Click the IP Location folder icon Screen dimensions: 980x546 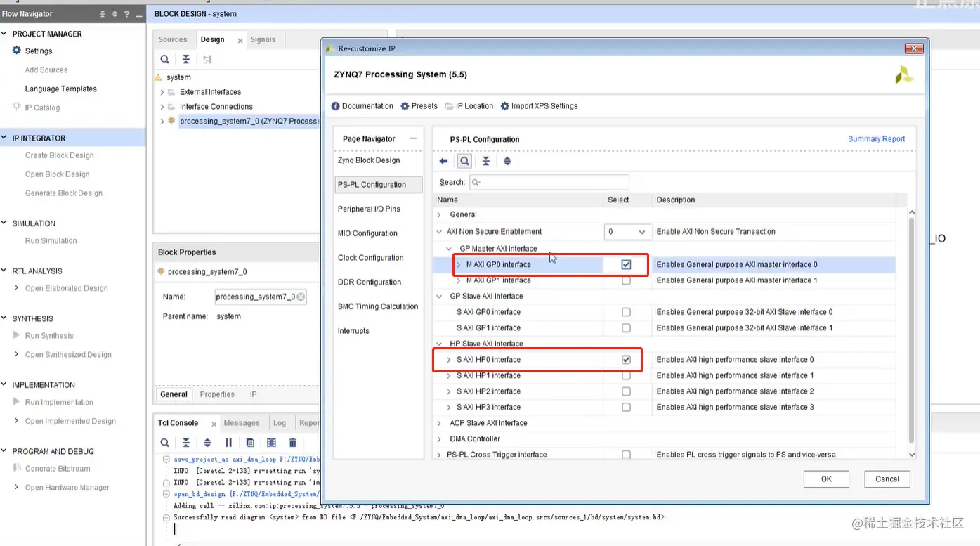[449, 106]
